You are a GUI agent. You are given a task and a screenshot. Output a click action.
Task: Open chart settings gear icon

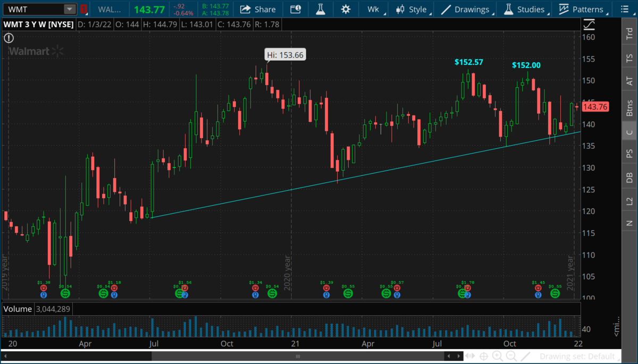tap(346, 9)
